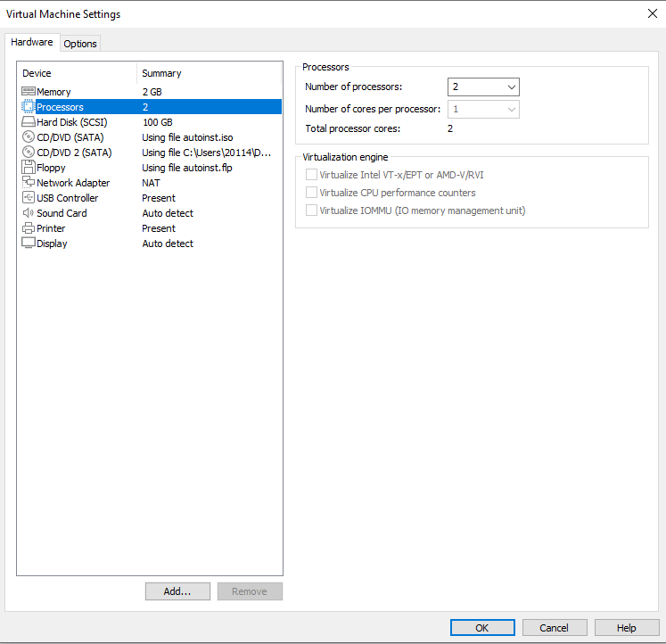Click the 'NAT' network summary
666x644 pixels.
[151, 183]
